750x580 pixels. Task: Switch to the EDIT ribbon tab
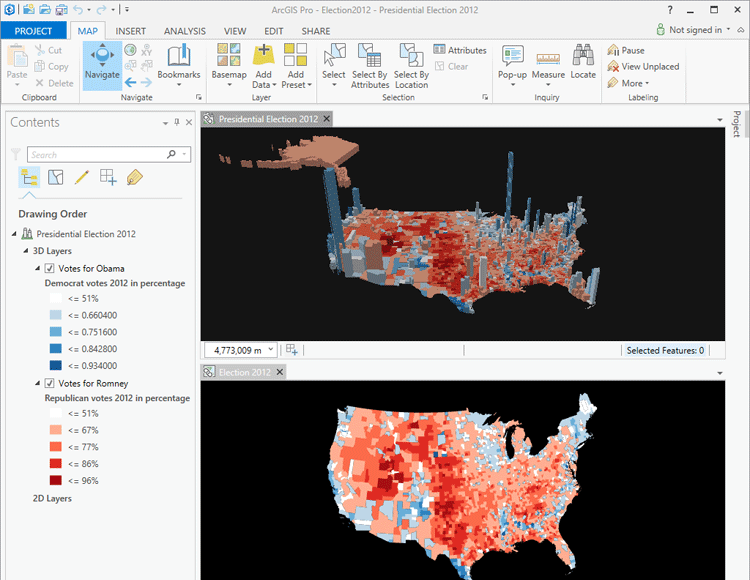click(274, 31)
